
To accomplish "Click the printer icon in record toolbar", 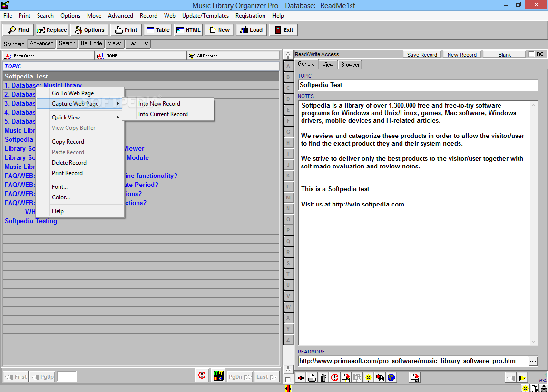I will click(312, 378).
